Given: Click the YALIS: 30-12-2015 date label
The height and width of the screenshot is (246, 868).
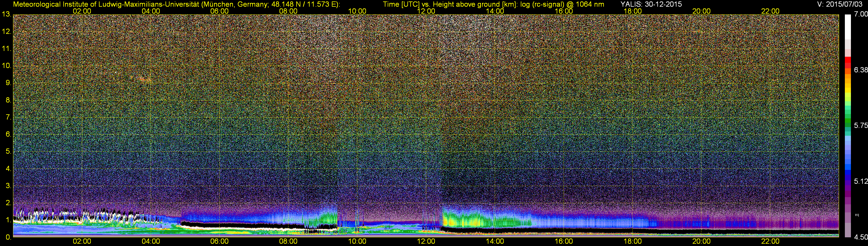Looking at the screenshot, I should (651, 4).
